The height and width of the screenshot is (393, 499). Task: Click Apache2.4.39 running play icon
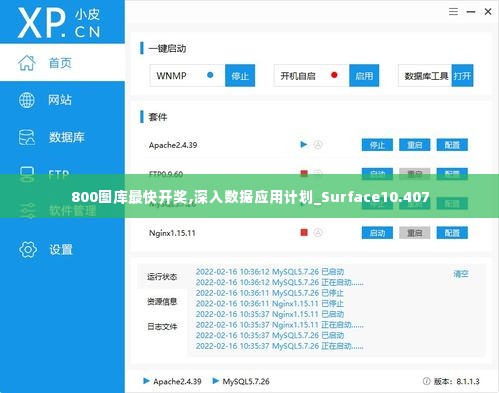pos(303,144)
